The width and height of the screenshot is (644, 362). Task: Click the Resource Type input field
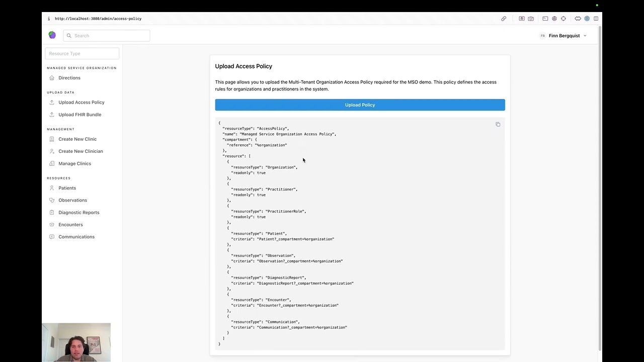pos(82,53)
